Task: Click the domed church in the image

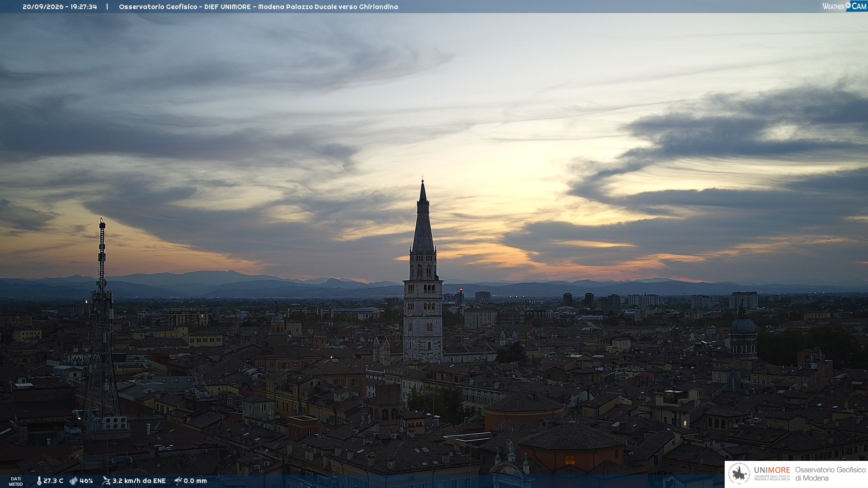Action: (x=743, y=332)
